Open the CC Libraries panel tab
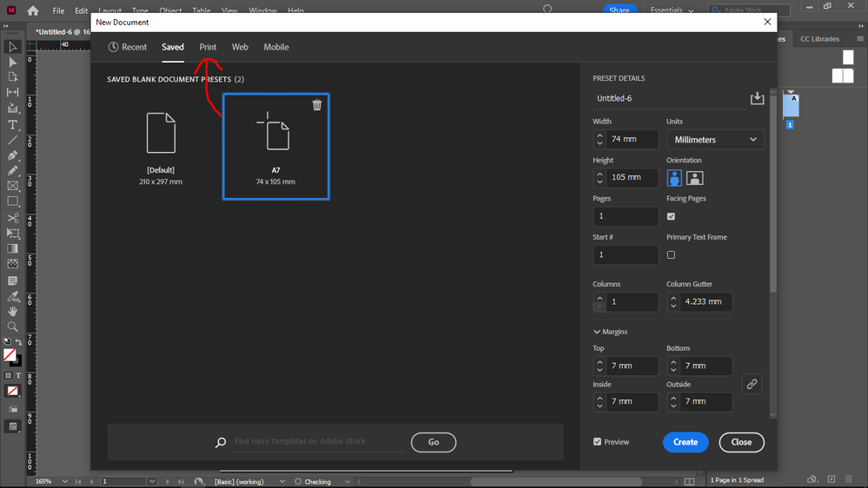 click(x=819, y=39)
